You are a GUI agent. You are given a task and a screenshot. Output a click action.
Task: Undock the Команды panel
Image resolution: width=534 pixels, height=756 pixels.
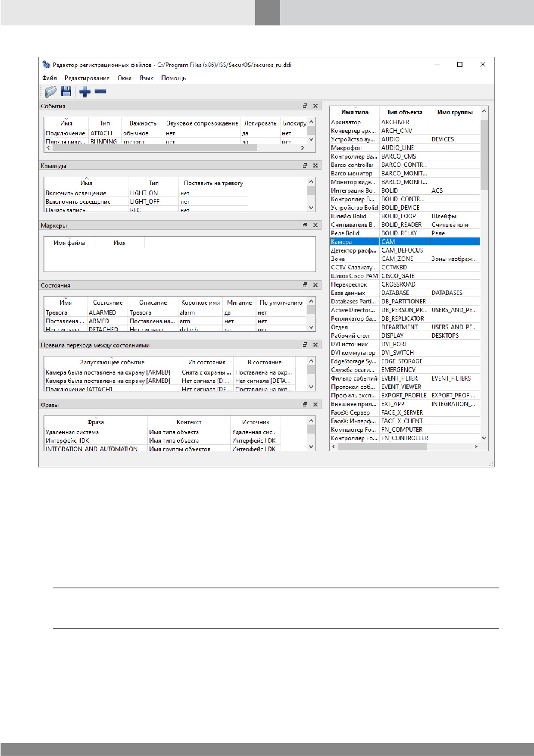[305, 166]
